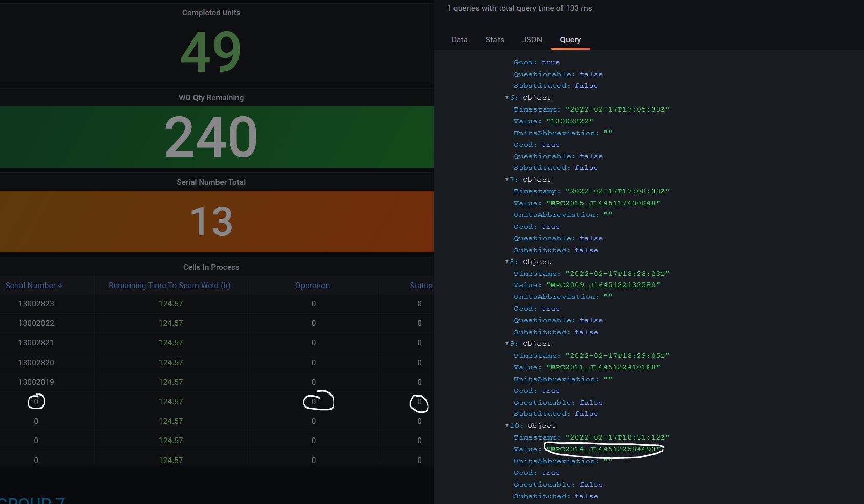Click the Serial Number Total panel
The image size is (864, 504).
click(211, 222)
